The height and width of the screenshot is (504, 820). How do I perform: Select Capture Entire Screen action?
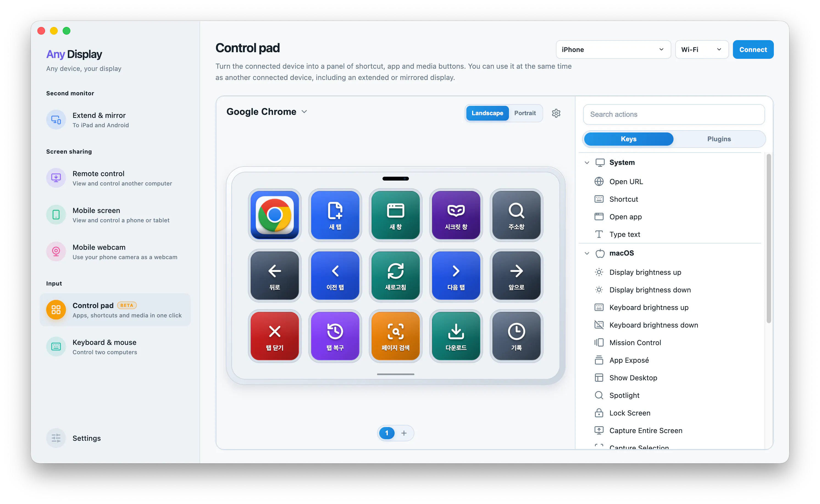click(670, 430)
